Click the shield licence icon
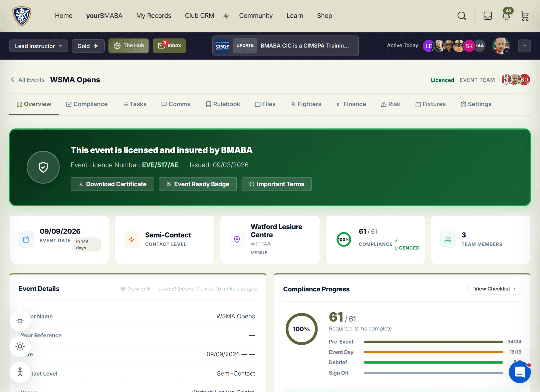Screen dimensions: 540x392 (43, 167)
